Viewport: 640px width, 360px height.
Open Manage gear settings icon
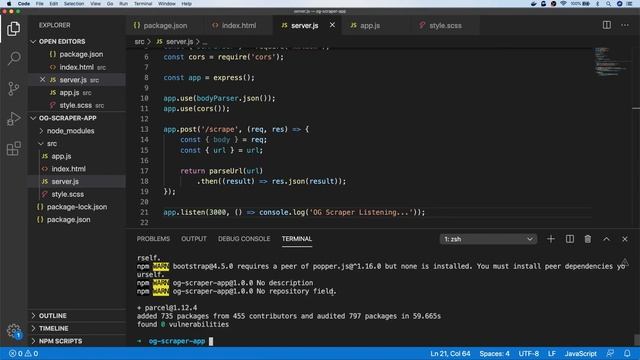pos(13,331)
